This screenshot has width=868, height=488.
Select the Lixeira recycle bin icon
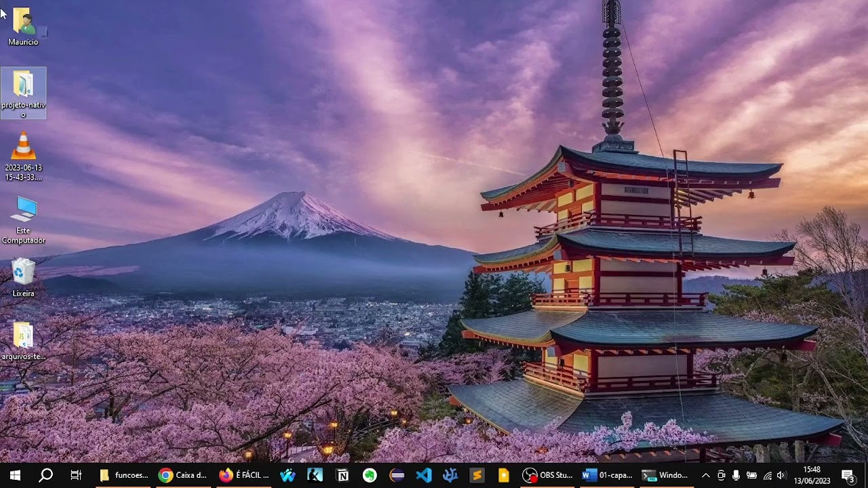tap(23, 277)
